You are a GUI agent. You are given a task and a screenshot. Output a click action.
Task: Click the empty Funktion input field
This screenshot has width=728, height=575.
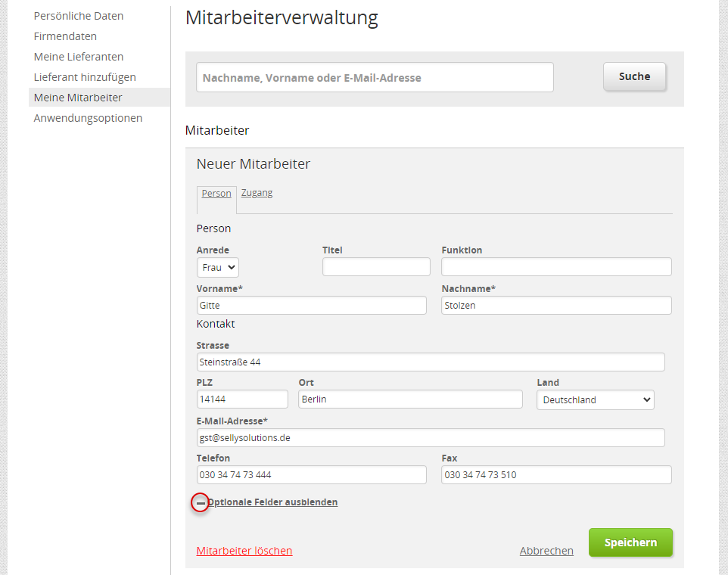click(x=556, y=267)
